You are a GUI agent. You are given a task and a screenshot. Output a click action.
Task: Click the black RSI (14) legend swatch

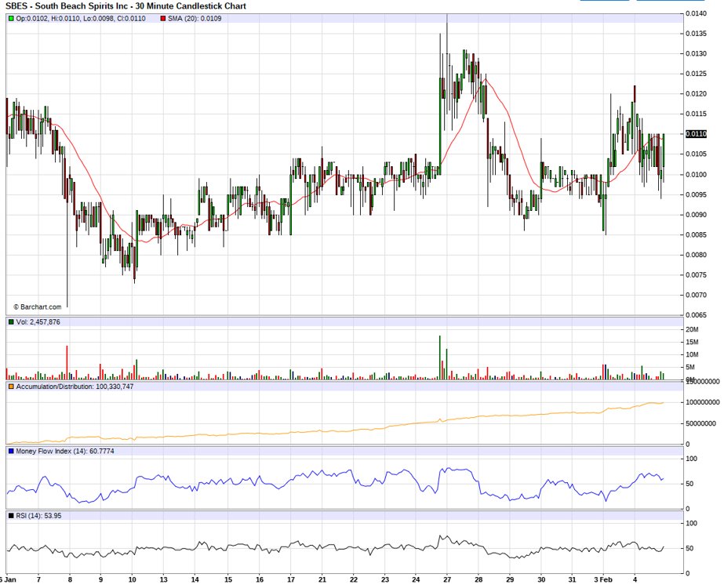(11, 516)
